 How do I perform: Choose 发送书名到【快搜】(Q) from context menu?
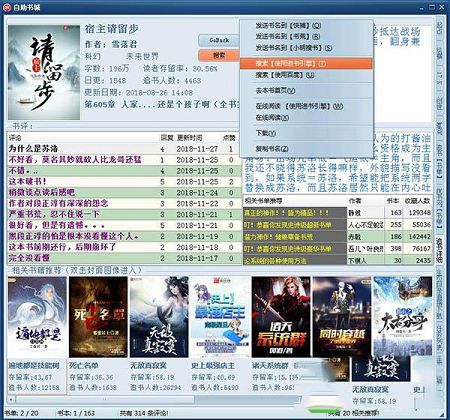tap(306, 25)
